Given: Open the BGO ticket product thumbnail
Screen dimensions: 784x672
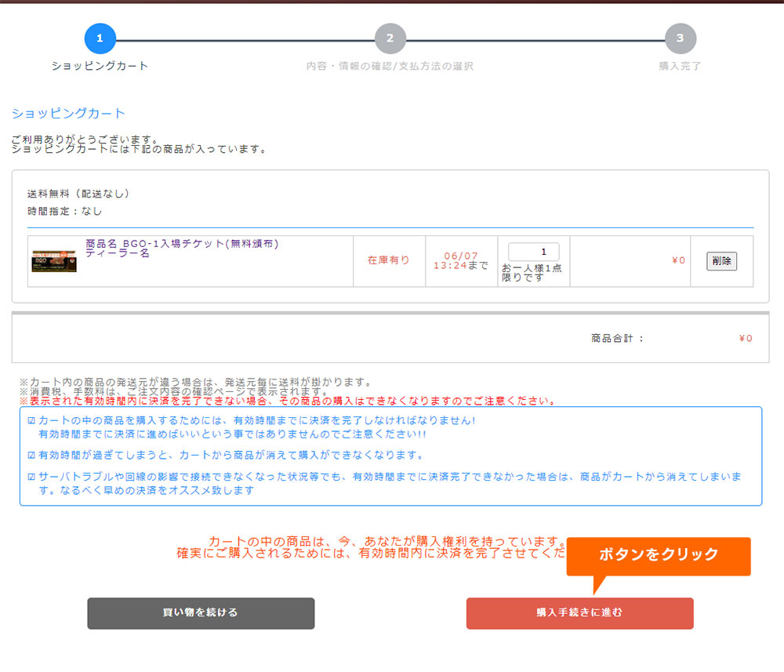Looking at the screenshot, I should tap(54, 261).
